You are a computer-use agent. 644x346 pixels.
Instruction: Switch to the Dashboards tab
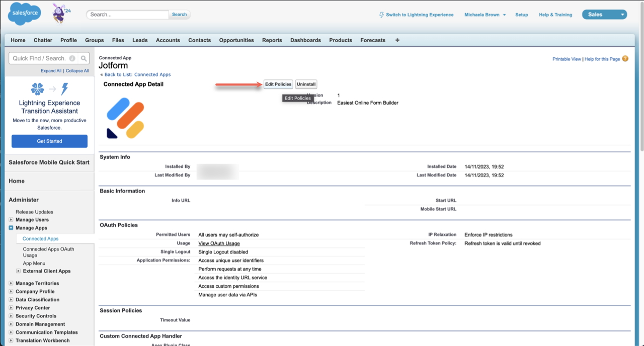[x=305, y=40]
